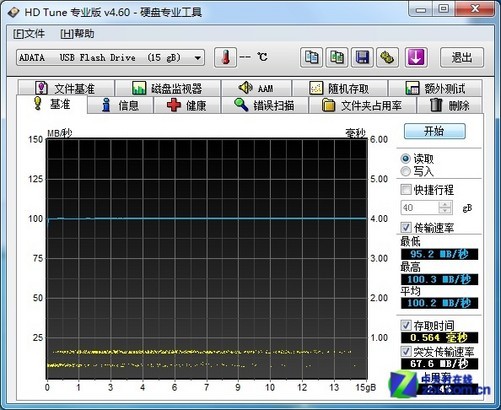The width and height of the screenshot is (501, 410).
Task: Click the thermometer temperature icon
Action: click(225, 58)
